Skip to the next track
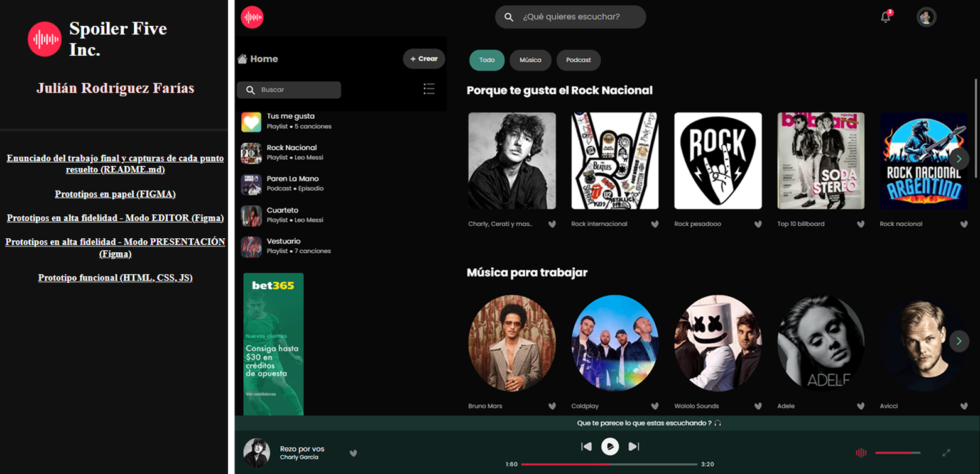 coord(634,446)
